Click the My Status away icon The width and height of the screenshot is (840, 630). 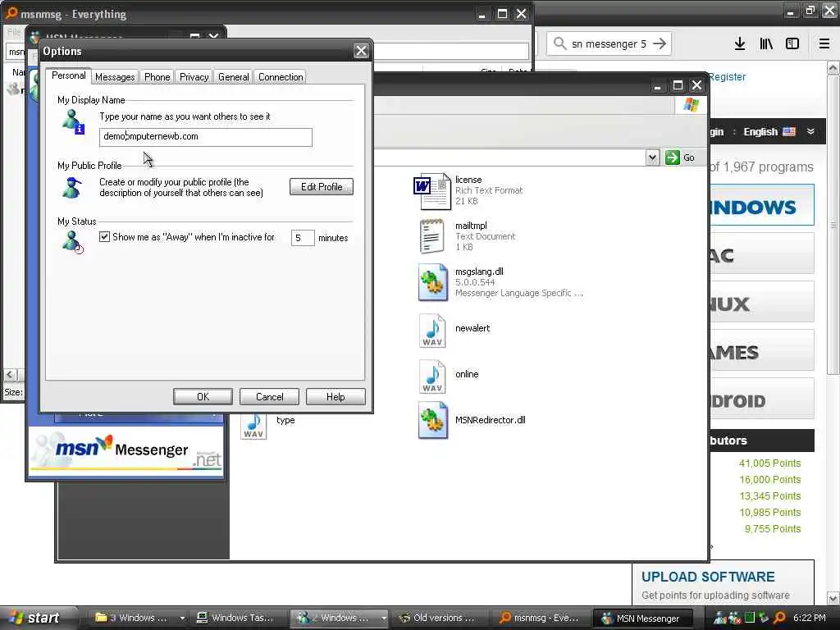tap(73, 242)
